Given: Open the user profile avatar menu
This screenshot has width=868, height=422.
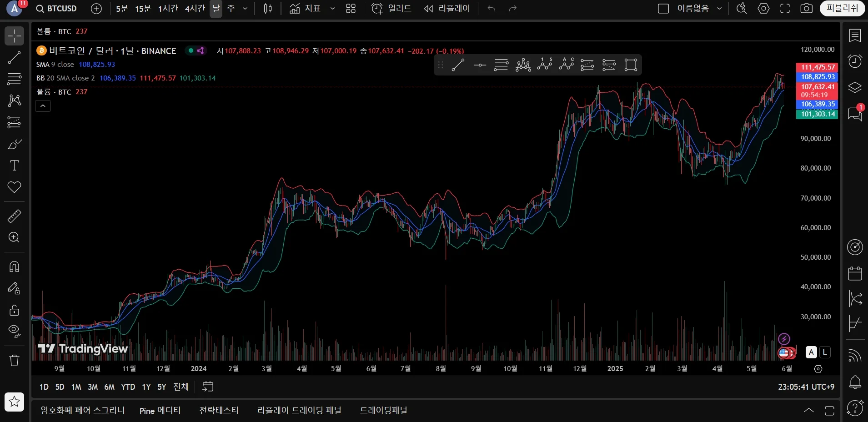Looking at the screenshot, I should [15, 9].
